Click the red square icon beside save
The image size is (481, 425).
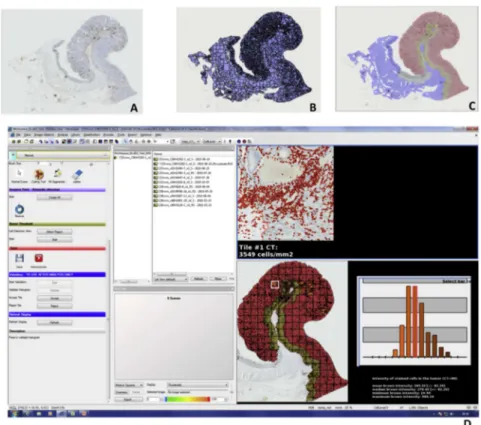[39, 258]
